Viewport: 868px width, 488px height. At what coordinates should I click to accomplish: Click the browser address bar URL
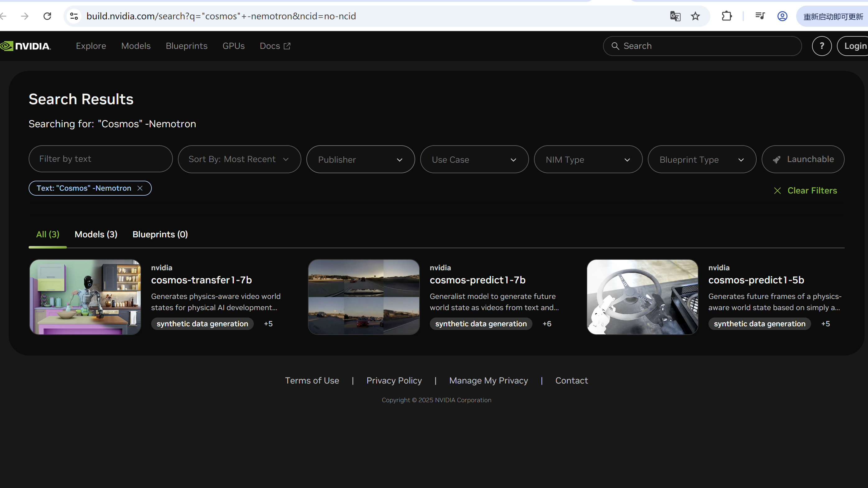point(221,16)
